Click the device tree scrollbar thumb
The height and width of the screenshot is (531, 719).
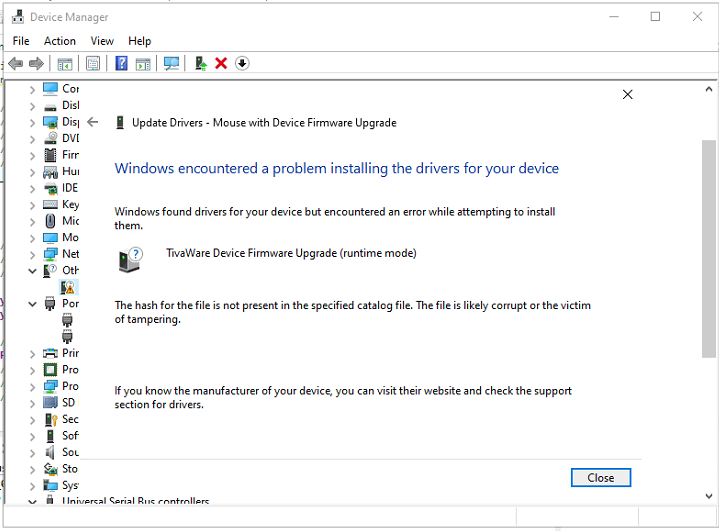pyautogui.click(x=709, y=249)
